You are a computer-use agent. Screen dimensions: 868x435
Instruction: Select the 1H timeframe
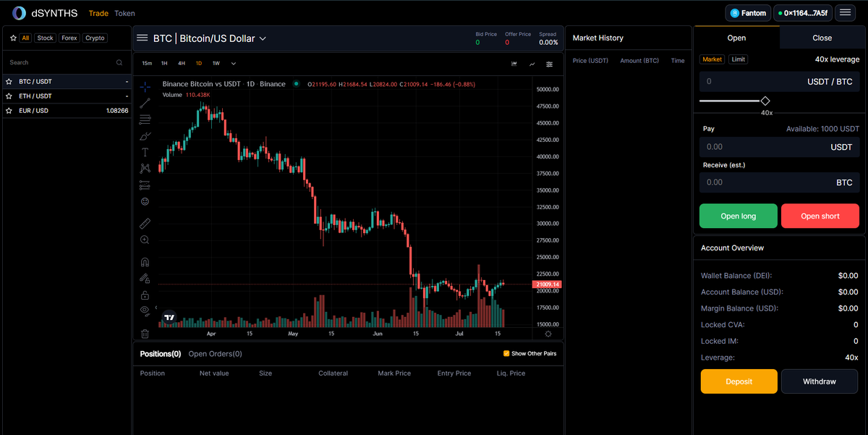coord(164,64)
